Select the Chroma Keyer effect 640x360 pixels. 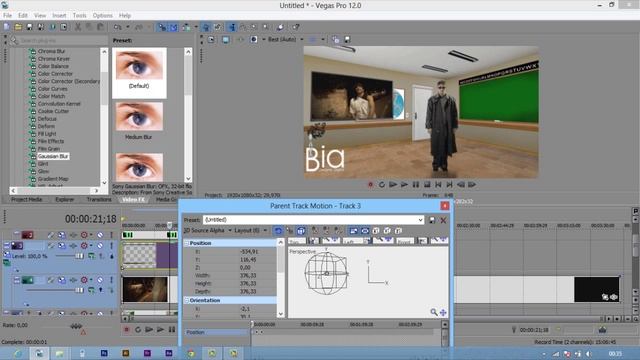[54, 59]
